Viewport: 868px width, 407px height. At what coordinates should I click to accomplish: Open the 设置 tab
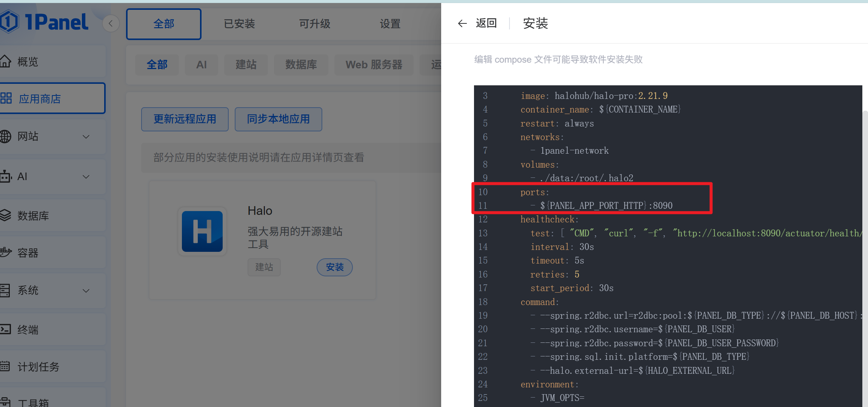[x=390, y=24]
